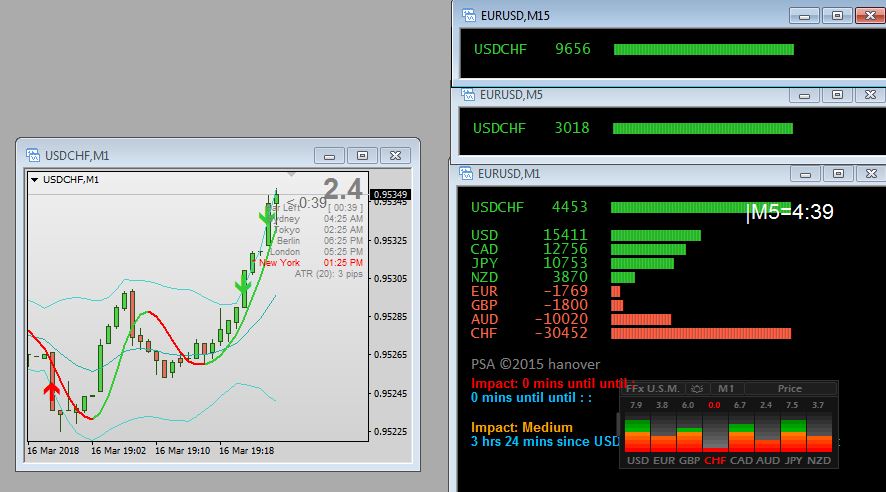Click the |M5=4:39 countdown label

pos(789,212)
